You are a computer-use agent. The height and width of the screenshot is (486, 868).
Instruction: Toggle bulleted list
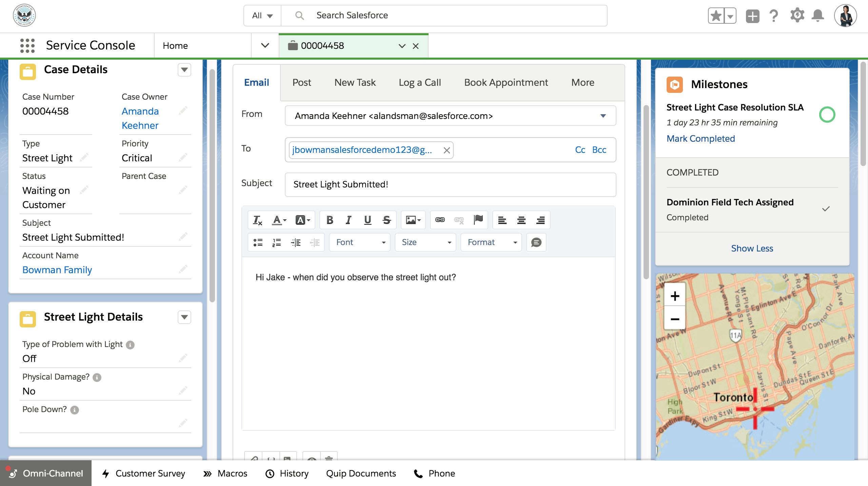coord(258,242)
